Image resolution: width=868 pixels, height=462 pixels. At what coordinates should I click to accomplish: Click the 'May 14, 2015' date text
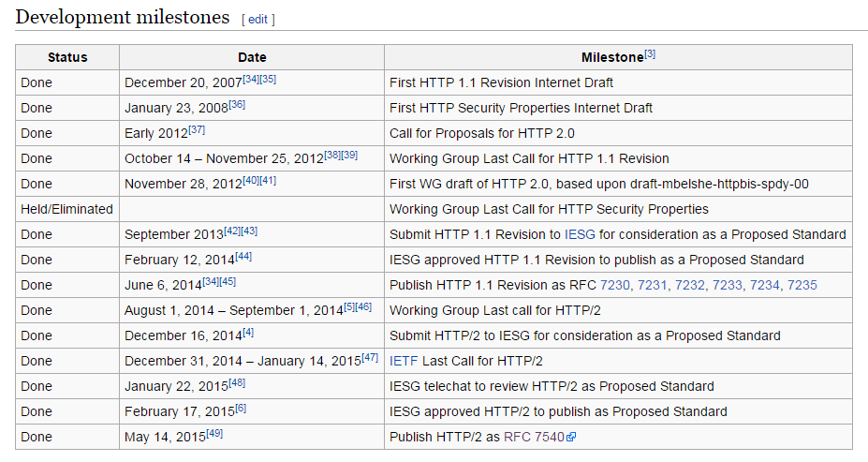[x=165, y=437]
